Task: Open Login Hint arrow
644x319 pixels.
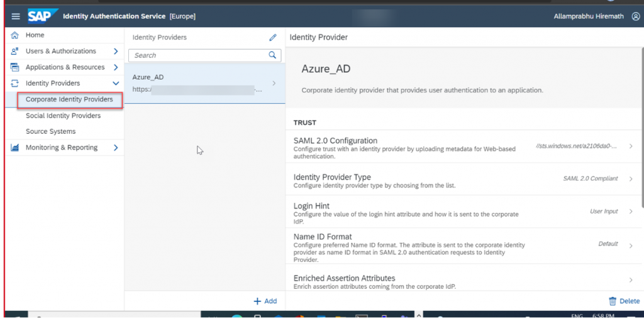Action: coord(631,211)
